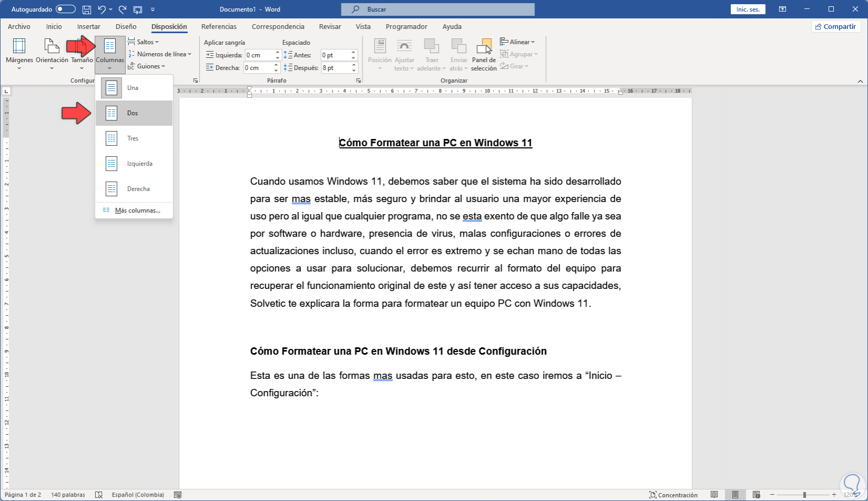The image size is (868, 501).
Task: Switch to the Inicio tab
Action: point(54,26)
